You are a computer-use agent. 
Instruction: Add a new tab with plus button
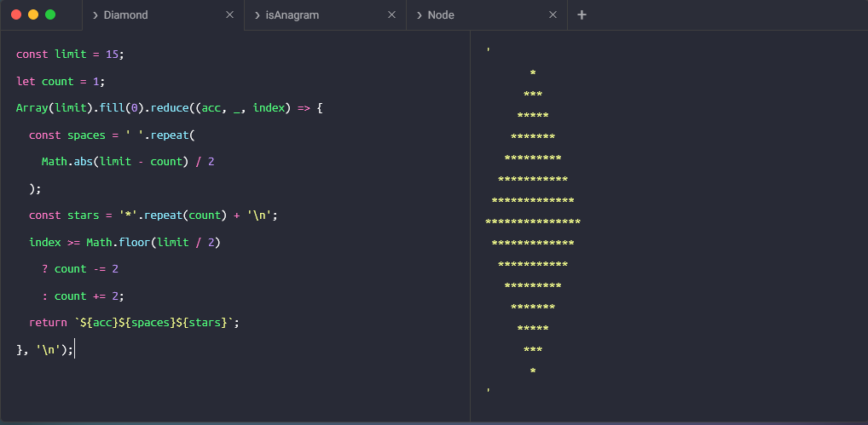582,15
